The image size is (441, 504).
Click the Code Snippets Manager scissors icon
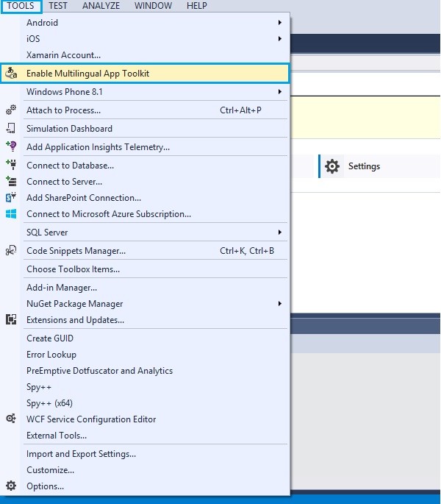(x=11, y=250)
